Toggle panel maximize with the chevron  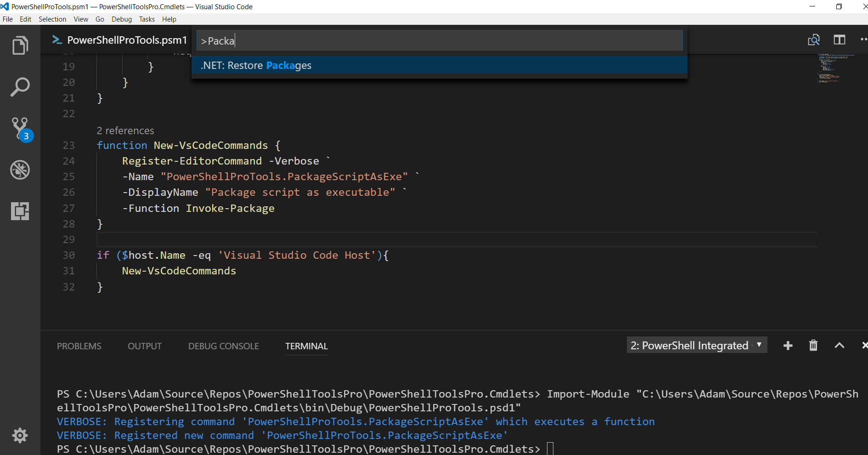point(840,345)
